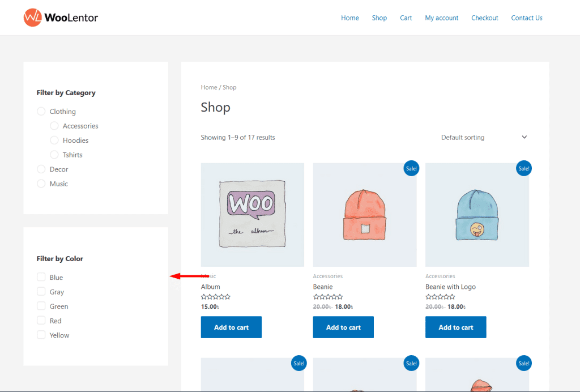
Task: Click the Sale badge on Beanie
Action: pos(411,168)
